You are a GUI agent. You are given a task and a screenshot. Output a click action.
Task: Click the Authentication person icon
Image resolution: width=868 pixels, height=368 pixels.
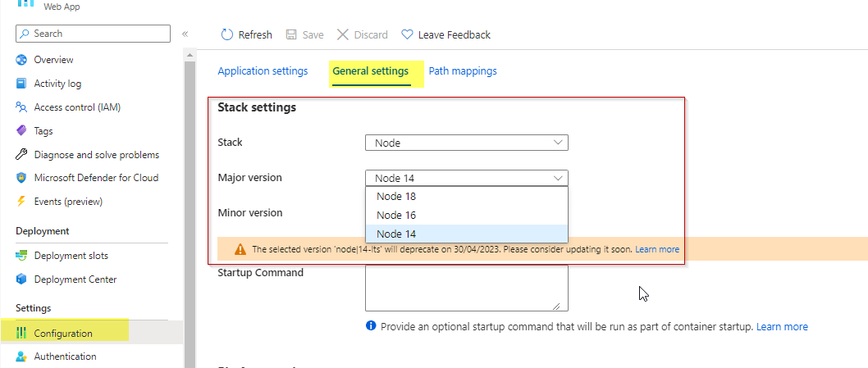21,357
